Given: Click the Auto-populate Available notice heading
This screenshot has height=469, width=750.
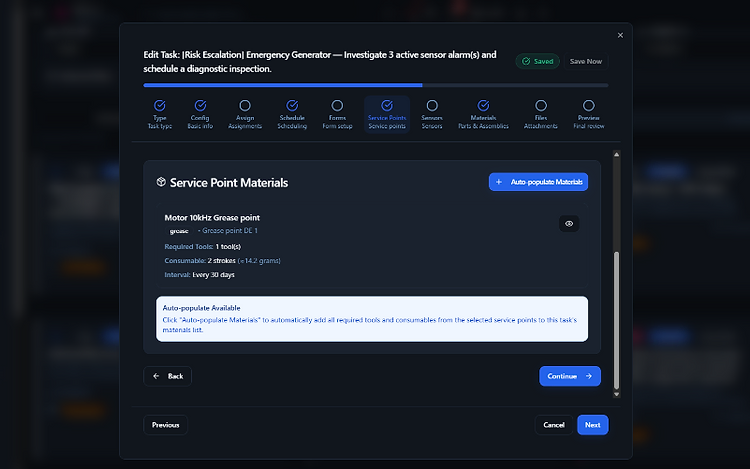Looking at the screenshot, I should pos(201,308).
